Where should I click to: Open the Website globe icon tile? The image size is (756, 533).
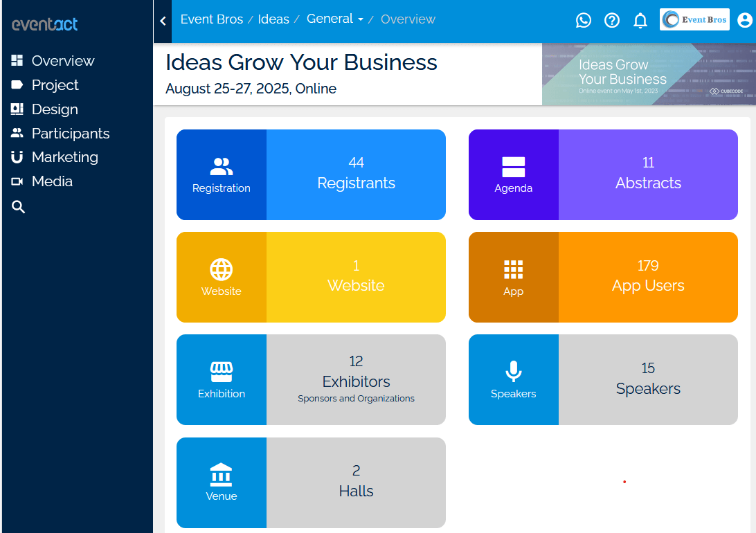(222, 277)
